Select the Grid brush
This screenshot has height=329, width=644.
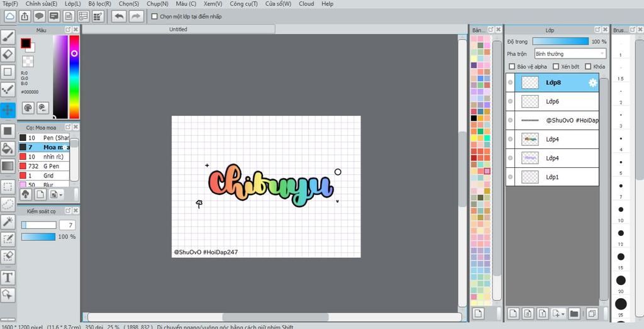pyautogui.click(x=43, y=176)
